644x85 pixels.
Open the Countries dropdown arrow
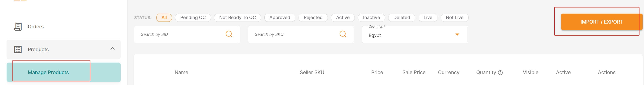[457, 34]
